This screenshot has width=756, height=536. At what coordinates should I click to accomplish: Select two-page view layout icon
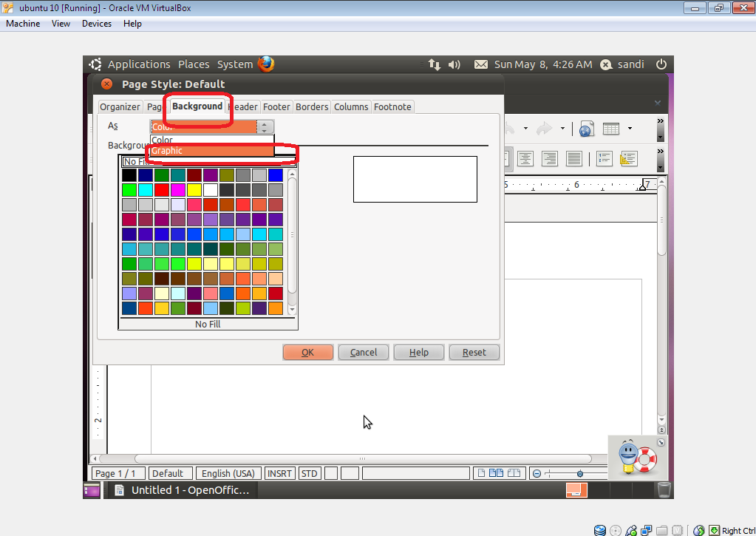[496, 473]
